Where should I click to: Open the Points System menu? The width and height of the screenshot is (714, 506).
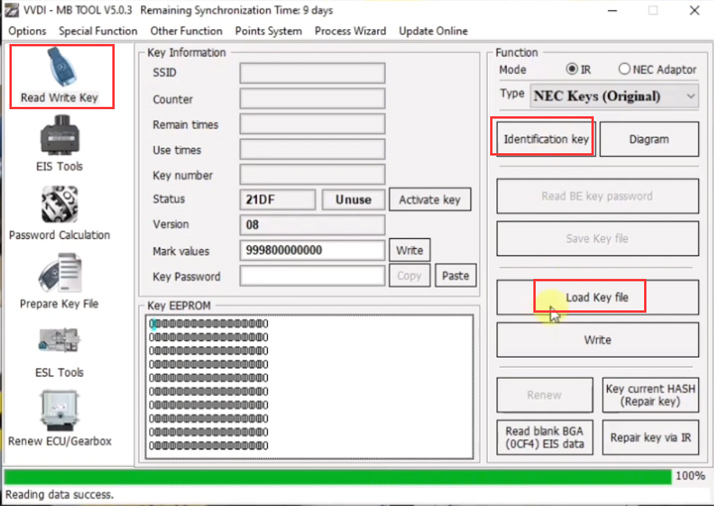tap(268, 31)
